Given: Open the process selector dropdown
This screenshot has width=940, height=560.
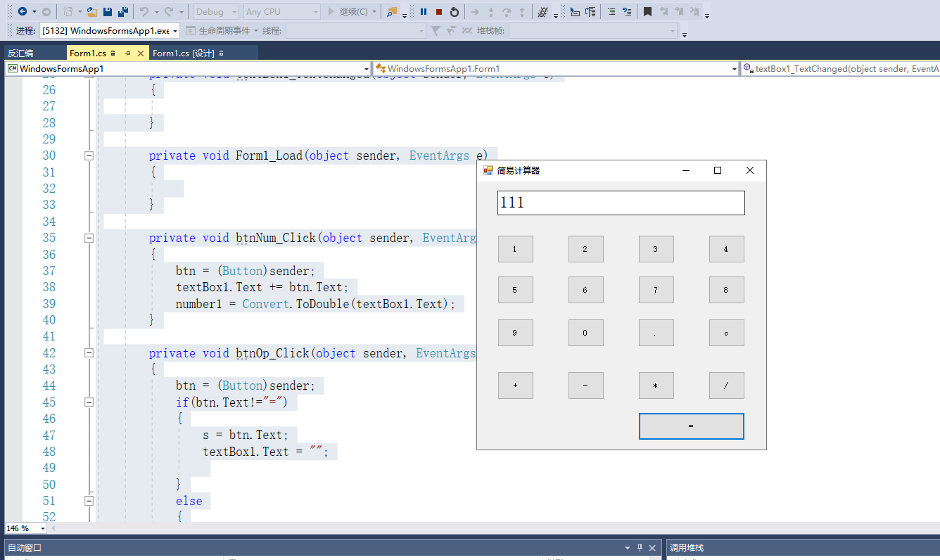Looking at the screenshot, I should [110, 30].
